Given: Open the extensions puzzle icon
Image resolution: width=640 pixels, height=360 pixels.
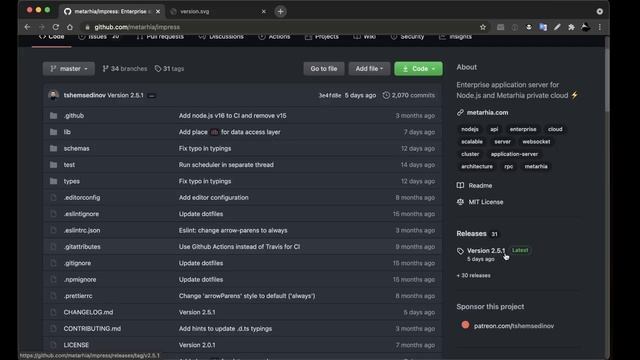Looking at the screenshot, I should point(571,27).
